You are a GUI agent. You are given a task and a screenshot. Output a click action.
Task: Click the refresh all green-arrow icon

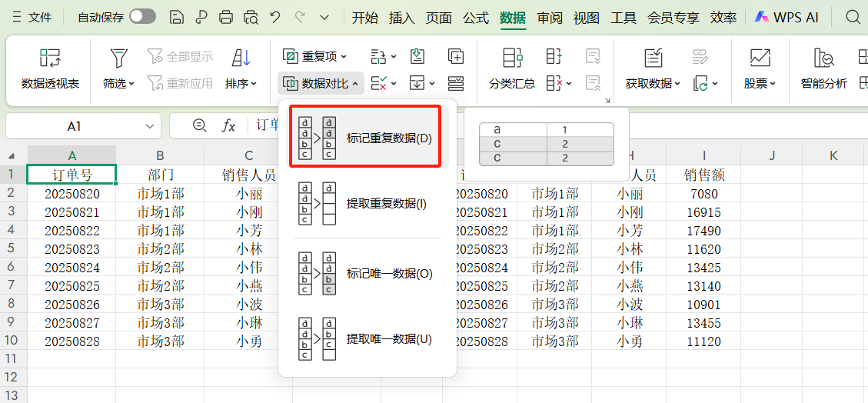(x=700, y=84)
